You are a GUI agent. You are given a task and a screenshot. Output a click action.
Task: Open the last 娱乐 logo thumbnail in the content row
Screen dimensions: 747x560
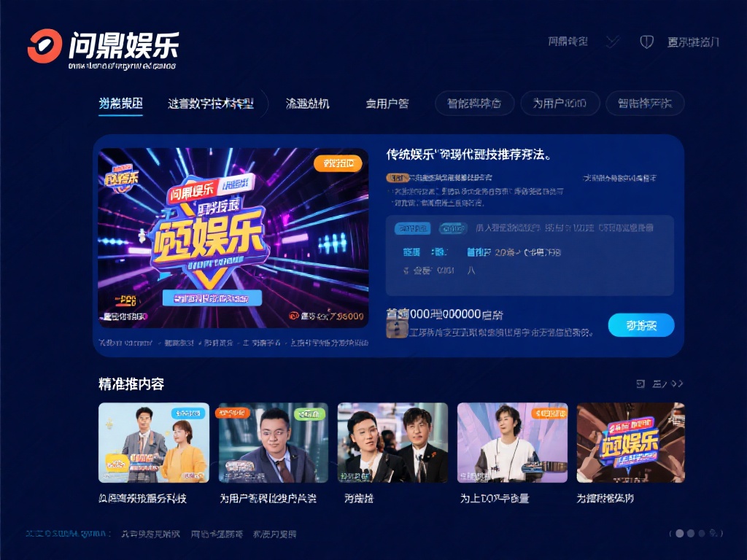[631, 443]
